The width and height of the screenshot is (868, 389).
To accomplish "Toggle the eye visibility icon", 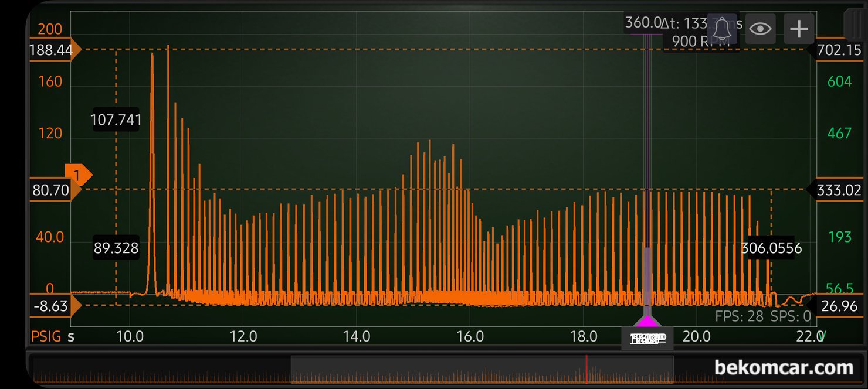I will coord(761,28).
